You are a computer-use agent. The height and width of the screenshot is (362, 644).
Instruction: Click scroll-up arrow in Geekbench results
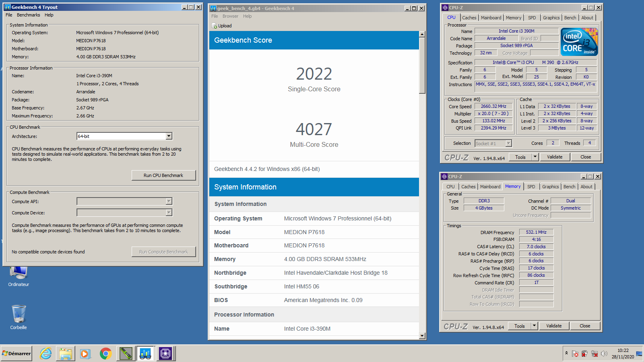(422, 35)
